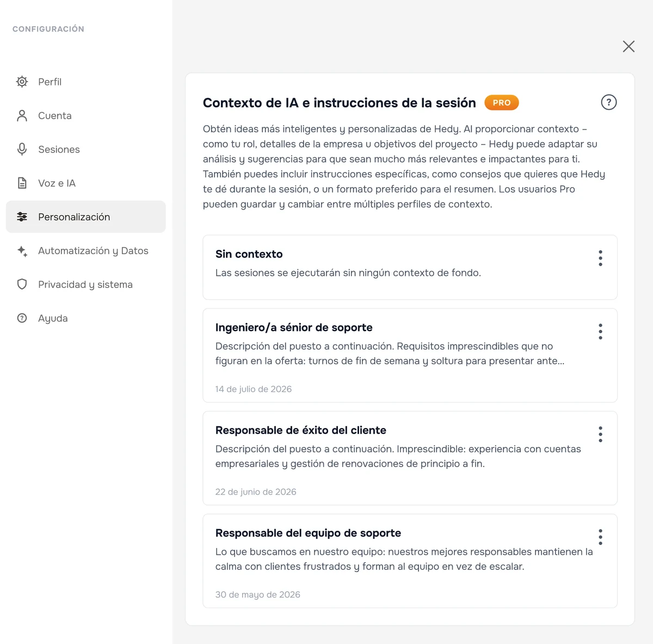Click description mentioning 'turnos de fin de semana'
The height and width of the screenshot is (644, 653).
[x=390, y=354]
